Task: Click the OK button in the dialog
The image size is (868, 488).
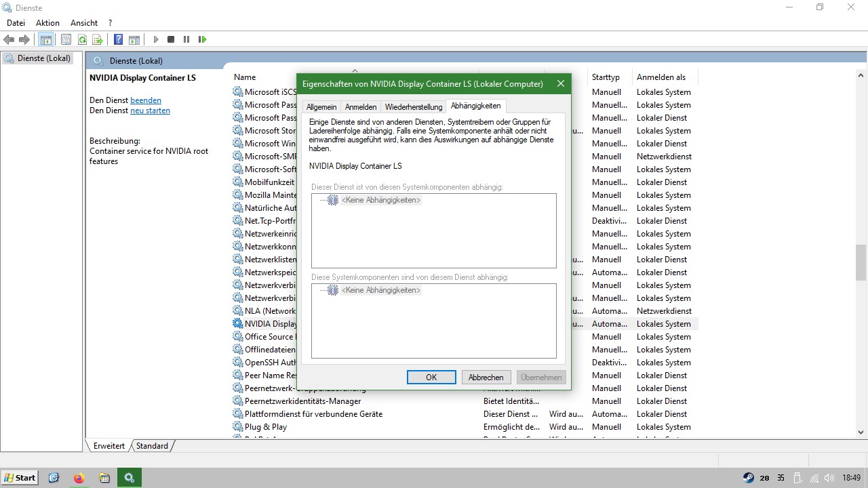Action: click(x=431, y=378)
